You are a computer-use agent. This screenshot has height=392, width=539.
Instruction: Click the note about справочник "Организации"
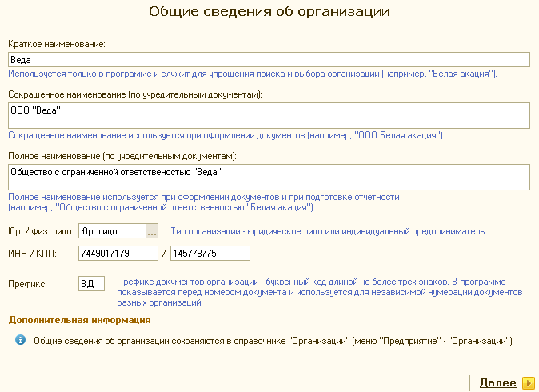click(273, 341)
